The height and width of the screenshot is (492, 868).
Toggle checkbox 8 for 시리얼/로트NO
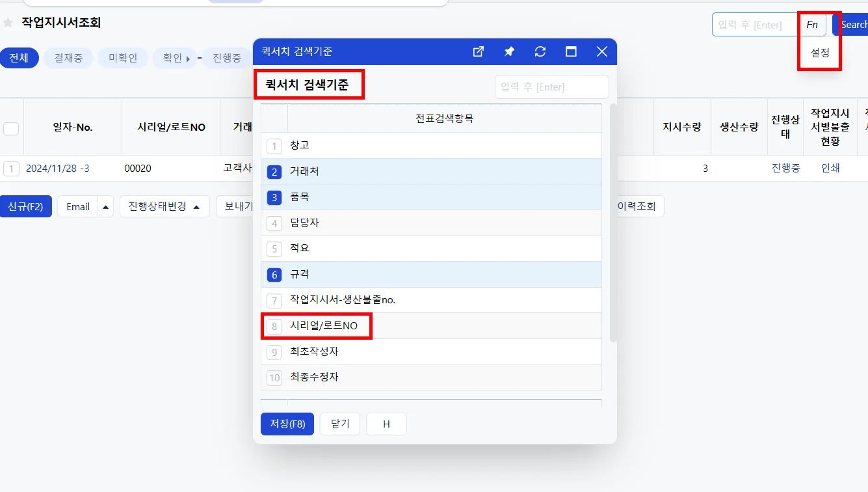[274, 326]
